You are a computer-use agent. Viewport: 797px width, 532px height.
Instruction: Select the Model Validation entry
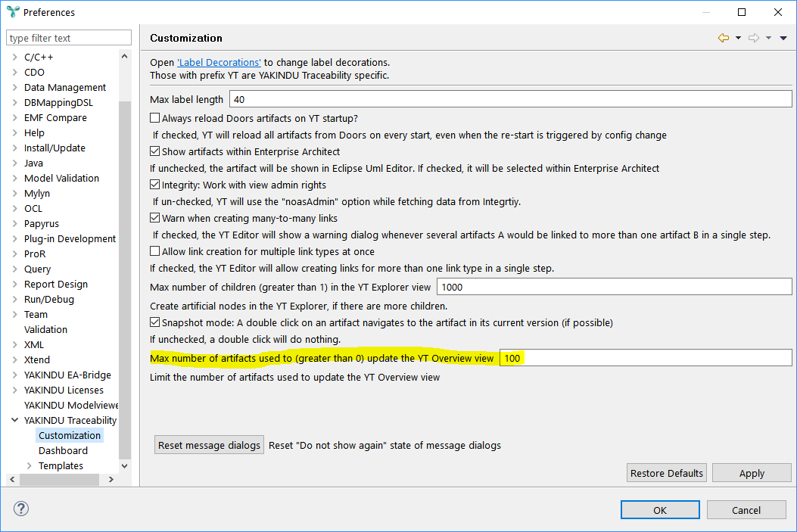[61, 178]
